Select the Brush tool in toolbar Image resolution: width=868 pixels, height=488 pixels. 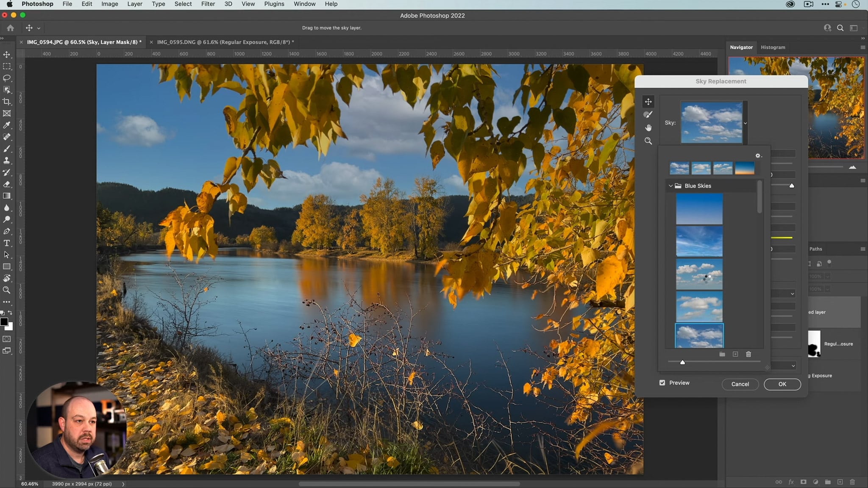coord(7,149)
